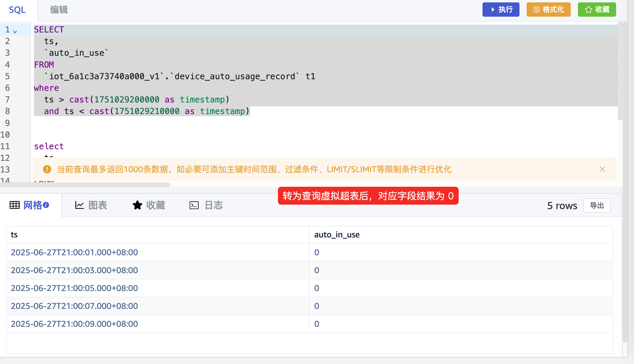
Task: Click the auto_in_use column header
Action: pos(337,235)
